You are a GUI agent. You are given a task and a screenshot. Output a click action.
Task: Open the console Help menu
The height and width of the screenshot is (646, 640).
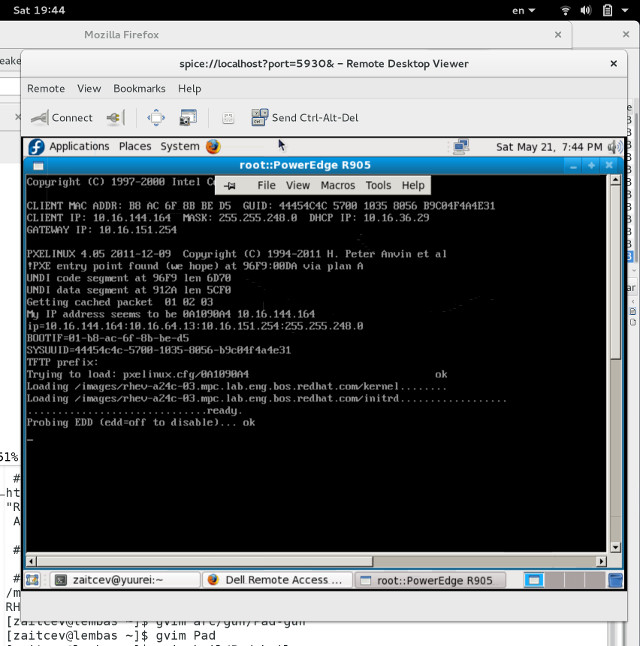point(413,185)
